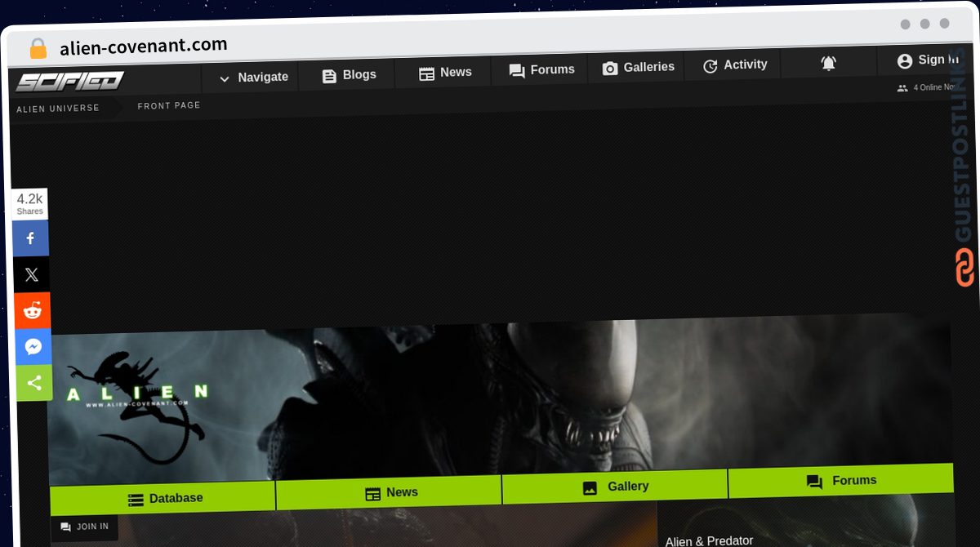Click the Scified logo
980x547 pixels.
point(69,82)
